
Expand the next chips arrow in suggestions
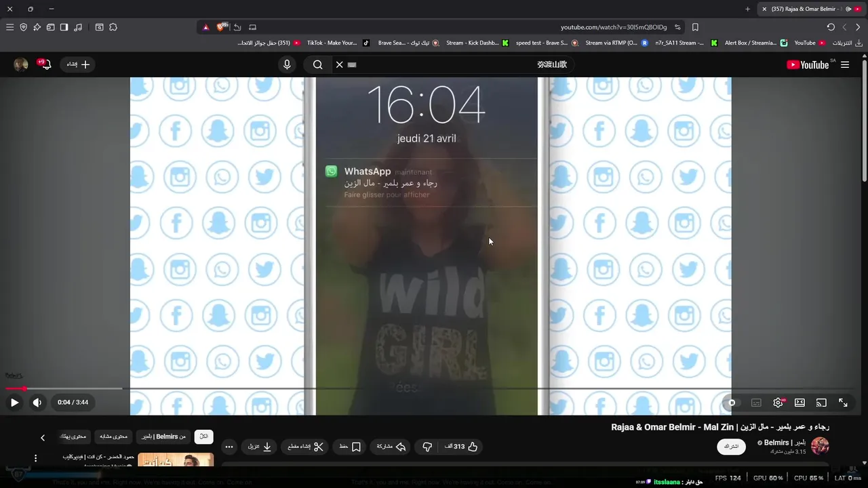tap(43, 437)
